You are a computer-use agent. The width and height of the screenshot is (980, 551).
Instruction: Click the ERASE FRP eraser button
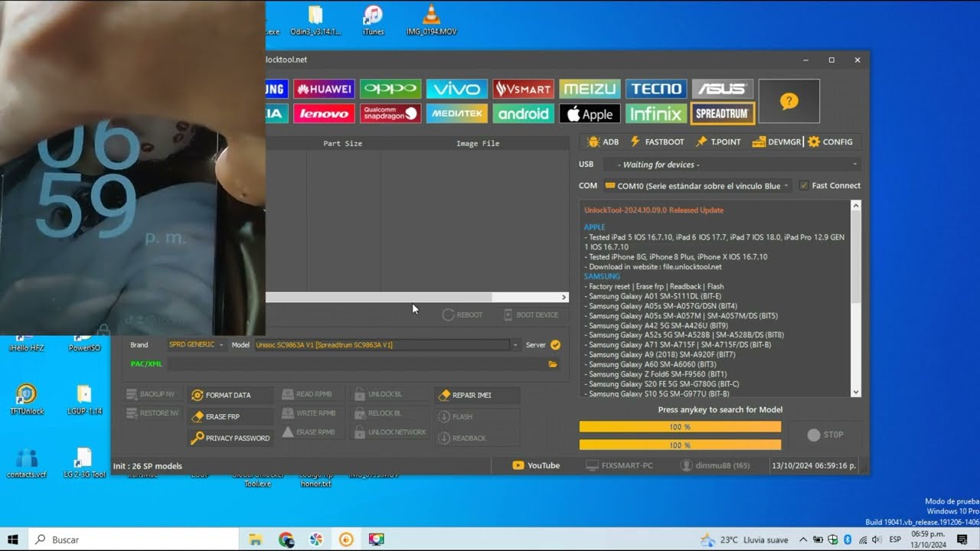point(230,416)
